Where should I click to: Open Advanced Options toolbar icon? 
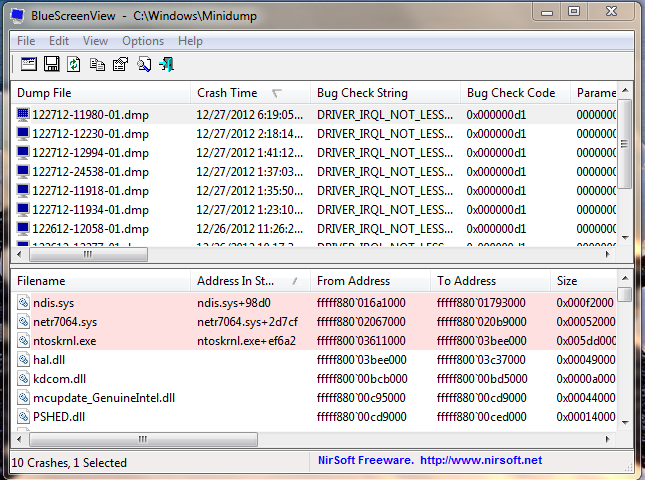tap(29, 64)
